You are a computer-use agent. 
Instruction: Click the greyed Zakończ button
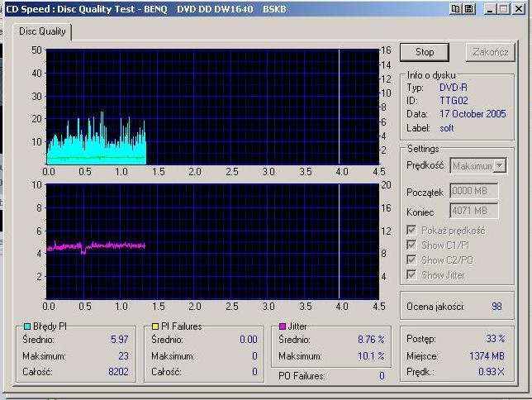(491, 52)
